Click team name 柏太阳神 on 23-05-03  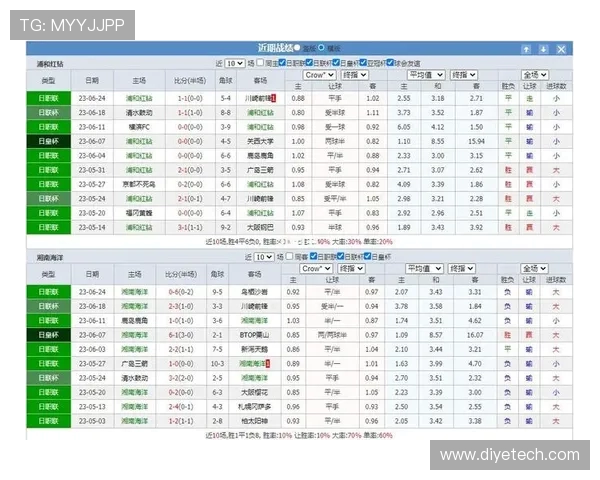pos(254,421)
